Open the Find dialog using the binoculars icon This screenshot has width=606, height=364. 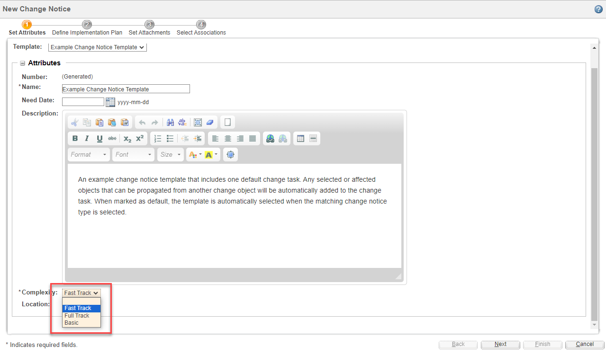[171, 122]
